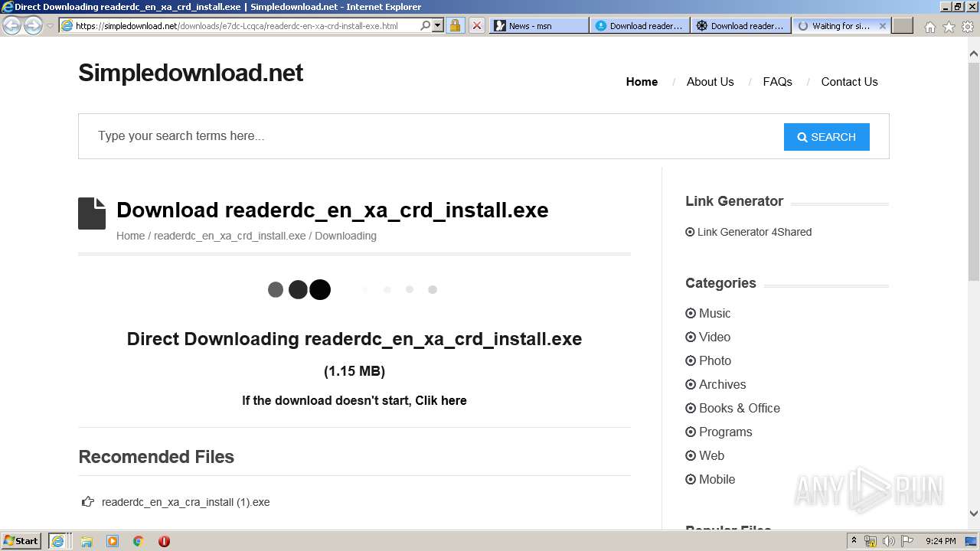980x551 pixels.
Task: Select the Programs category
Action: tap(725, 432)
